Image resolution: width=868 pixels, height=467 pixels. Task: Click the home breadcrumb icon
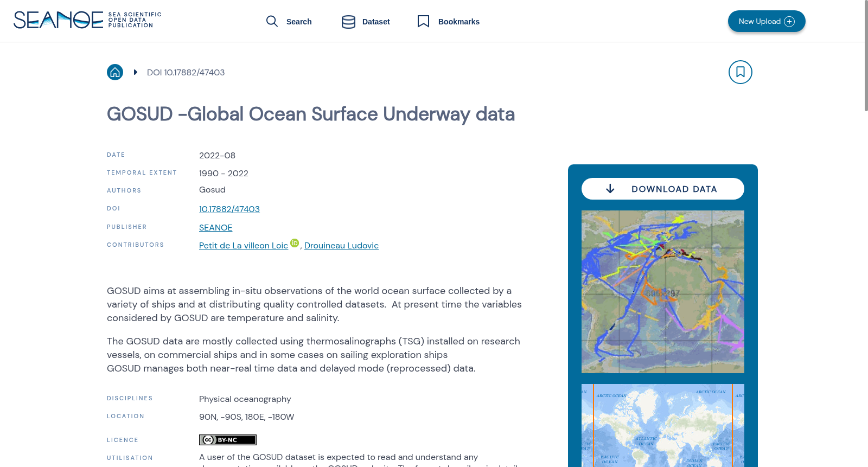coord(115,72)
